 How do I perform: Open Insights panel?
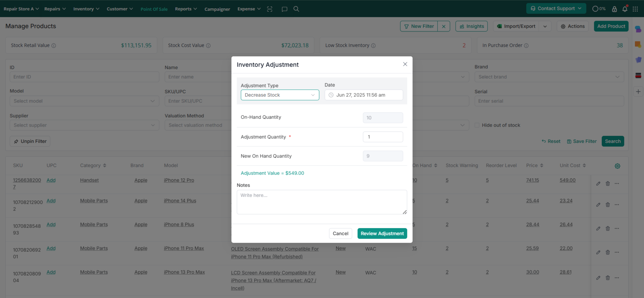click(471, 26)
